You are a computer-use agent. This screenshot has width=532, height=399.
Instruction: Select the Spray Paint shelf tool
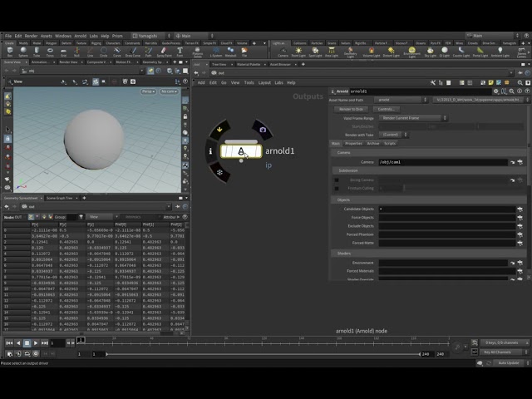165,52
